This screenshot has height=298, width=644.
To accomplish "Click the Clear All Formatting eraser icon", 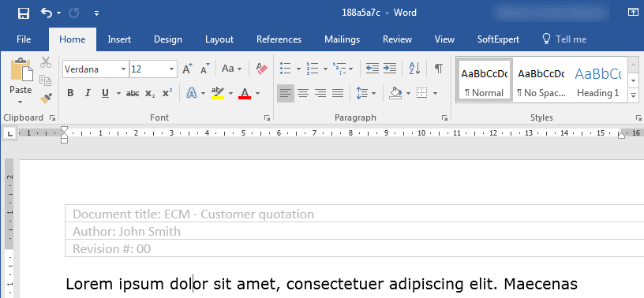I will 261,69.
